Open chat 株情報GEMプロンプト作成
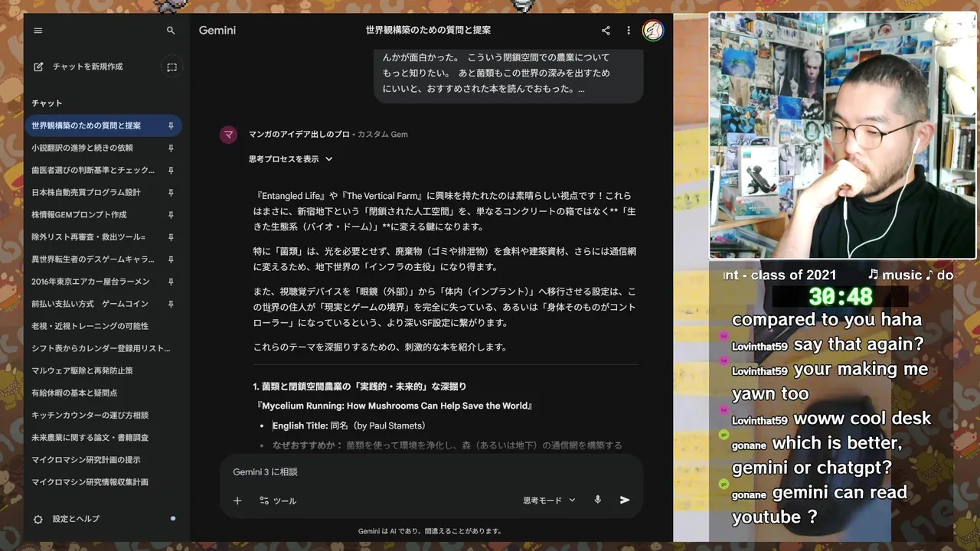The width and height of the screenshot is (980, 551). click(x=79, y=214)
